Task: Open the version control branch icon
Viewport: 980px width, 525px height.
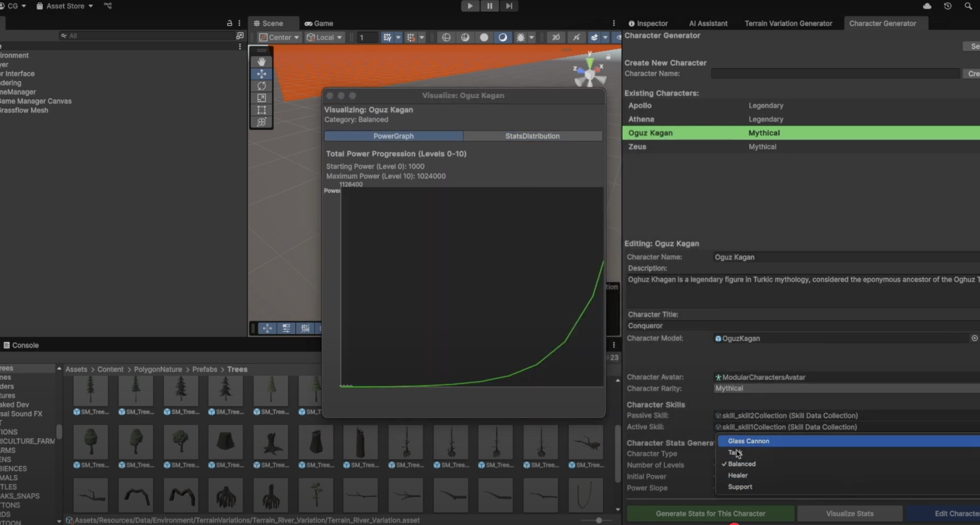Action: pyautogui.click(x=108, y=6)
